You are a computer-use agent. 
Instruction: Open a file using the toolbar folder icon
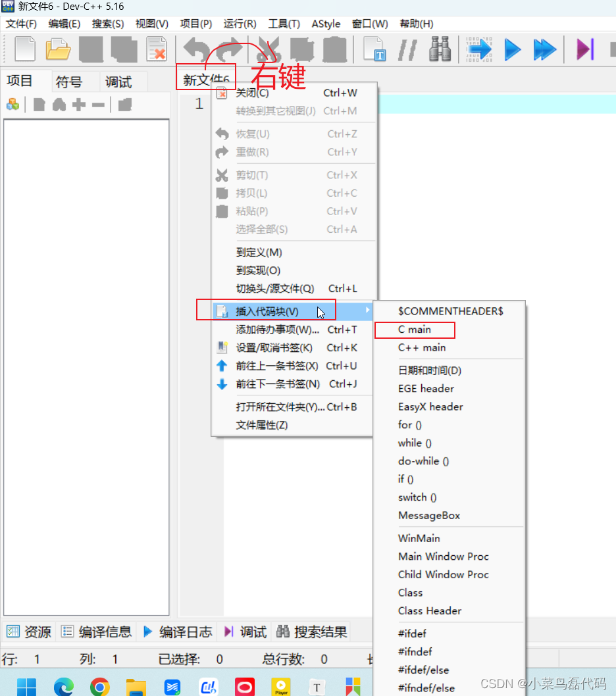point(58,49)
